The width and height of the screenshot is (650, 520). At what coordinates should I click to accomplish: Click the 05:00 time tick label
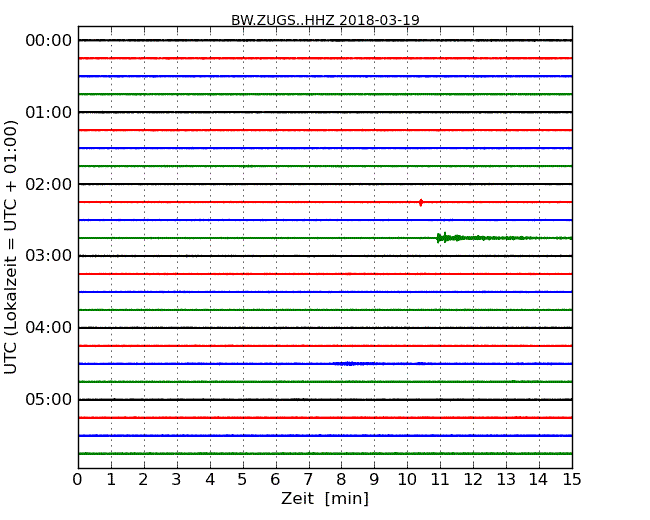[x=49, y=399]
